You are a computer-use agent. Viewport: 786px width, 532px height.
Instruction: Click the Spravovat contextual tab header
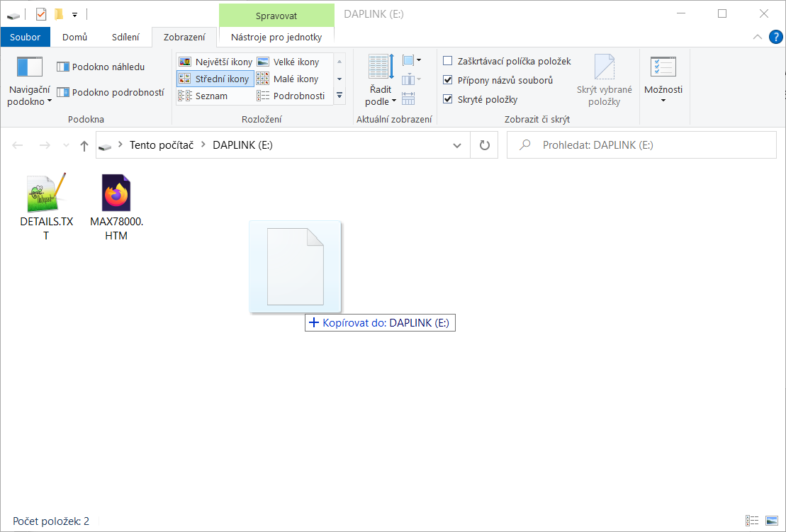click(276, 16)
